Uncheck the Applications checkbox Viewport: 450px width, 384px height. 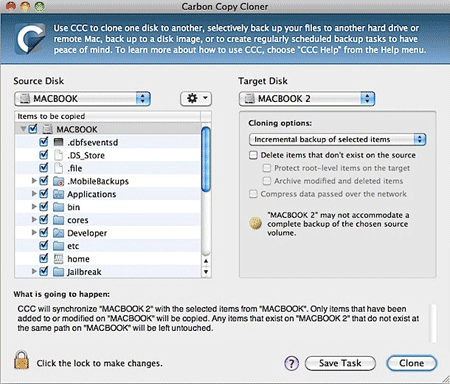(x=43, y=194)
